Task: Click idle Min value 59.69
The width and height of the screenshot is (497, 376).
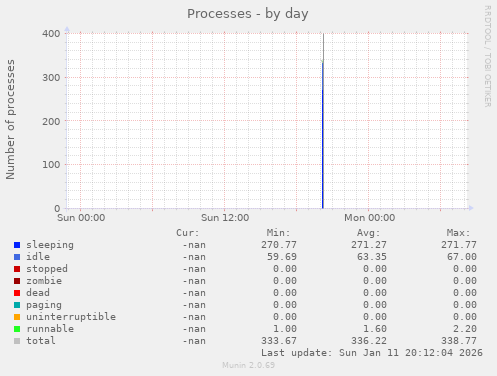Action: coord(282,257)
